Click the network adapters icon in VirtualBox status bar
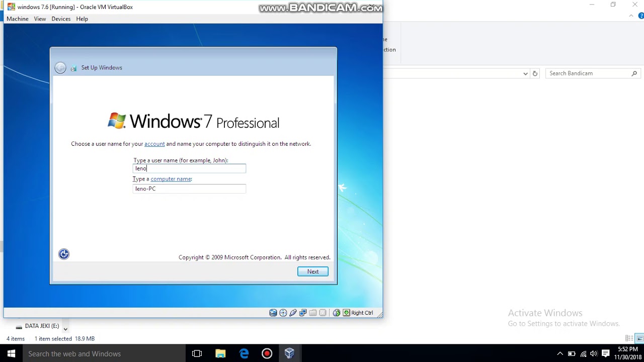The height and width of the screenshot is (362, 644). (x=303, y=313)
